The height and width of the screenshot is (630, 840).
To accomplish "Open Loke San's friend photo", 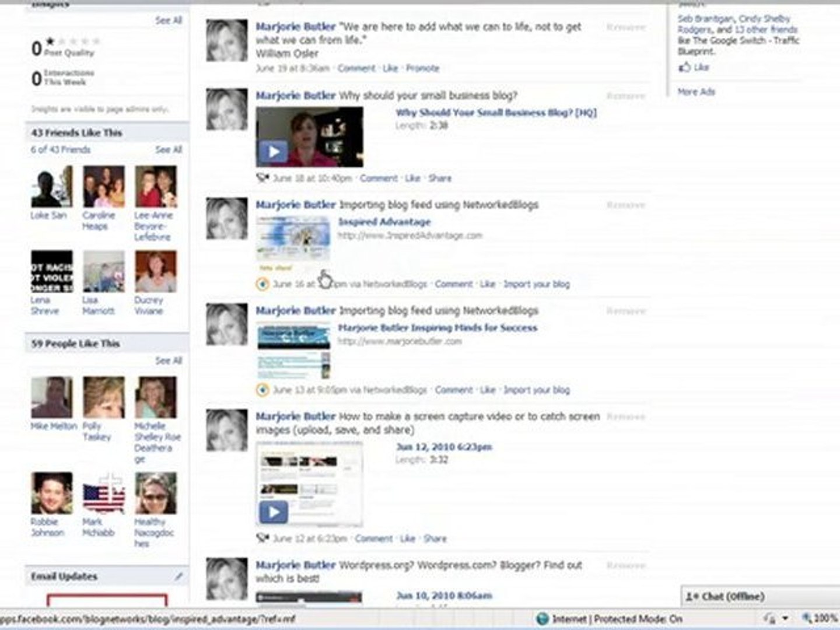I will [x=52, y=187].
